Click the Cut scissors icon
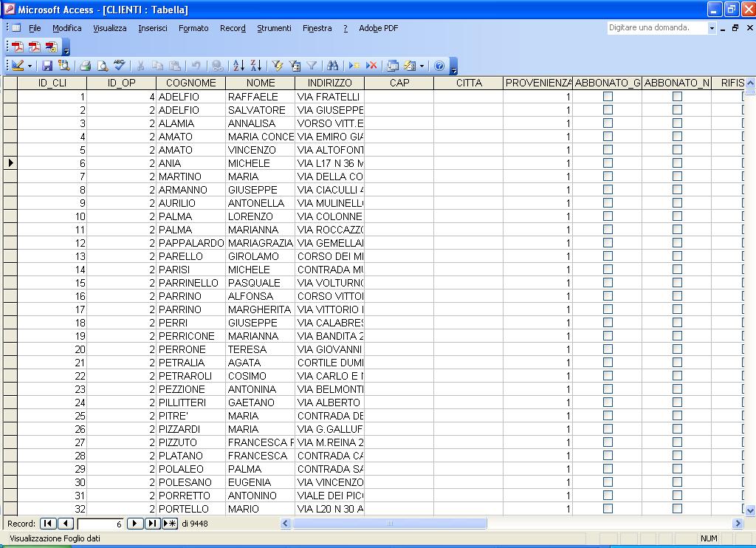 pos(141,66)
